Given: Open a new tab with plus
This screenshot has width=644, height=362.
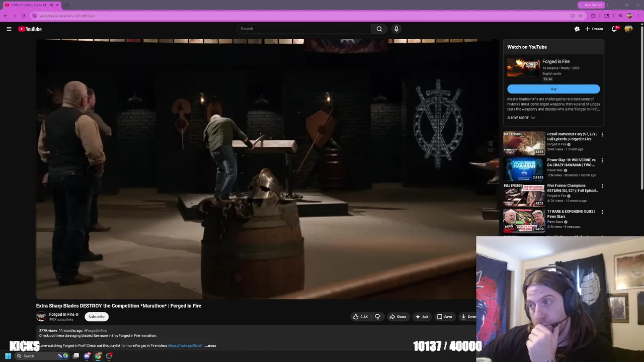Looking at the screenshot, I should pyautogui.click(x=66, y=5).
